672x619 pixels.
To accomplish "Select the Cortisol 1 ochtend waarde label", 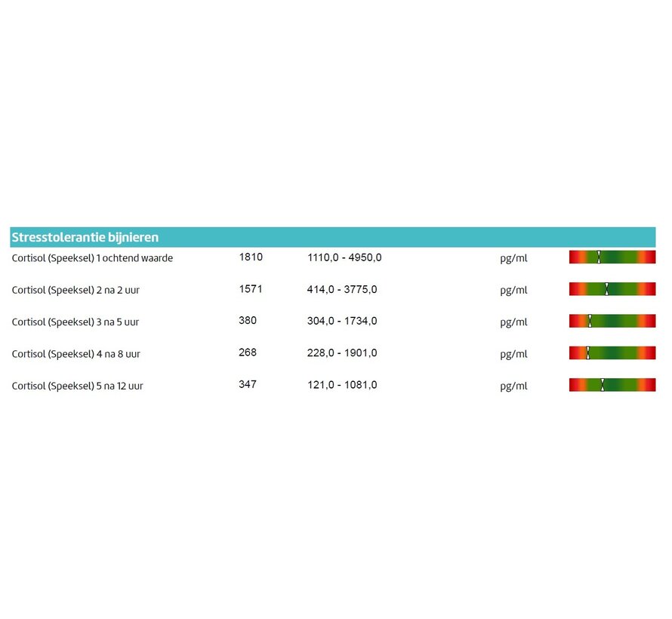I will (92, 258).
